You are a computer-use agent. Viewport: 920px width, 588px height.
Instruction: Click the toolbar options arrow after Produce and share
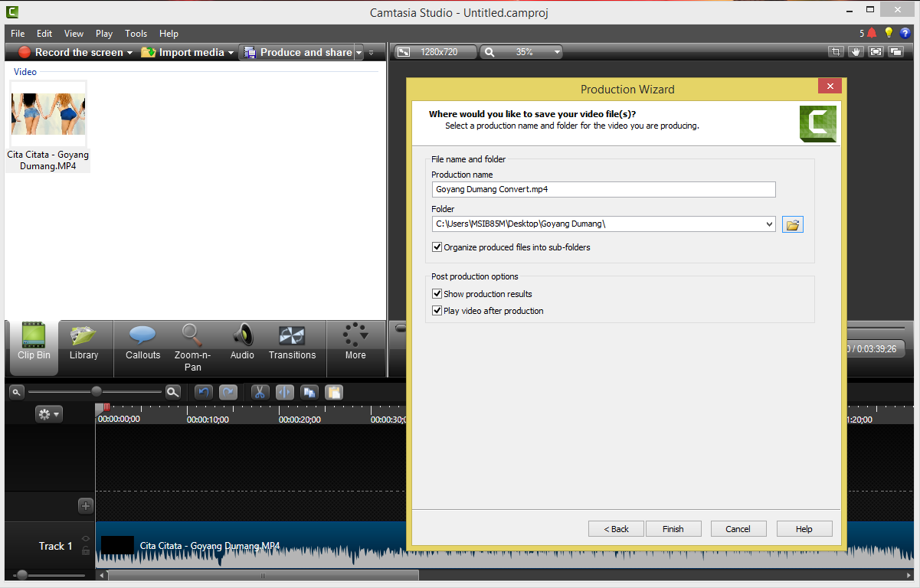[372, 53]
